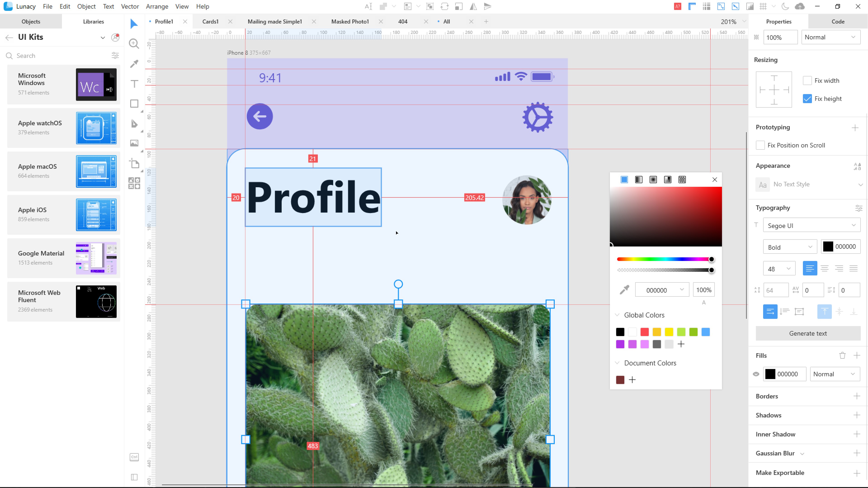Enable Fix Position on Scroll
Image resolution: width=868 pixels, height=488 pixels.
pos(760,145)
